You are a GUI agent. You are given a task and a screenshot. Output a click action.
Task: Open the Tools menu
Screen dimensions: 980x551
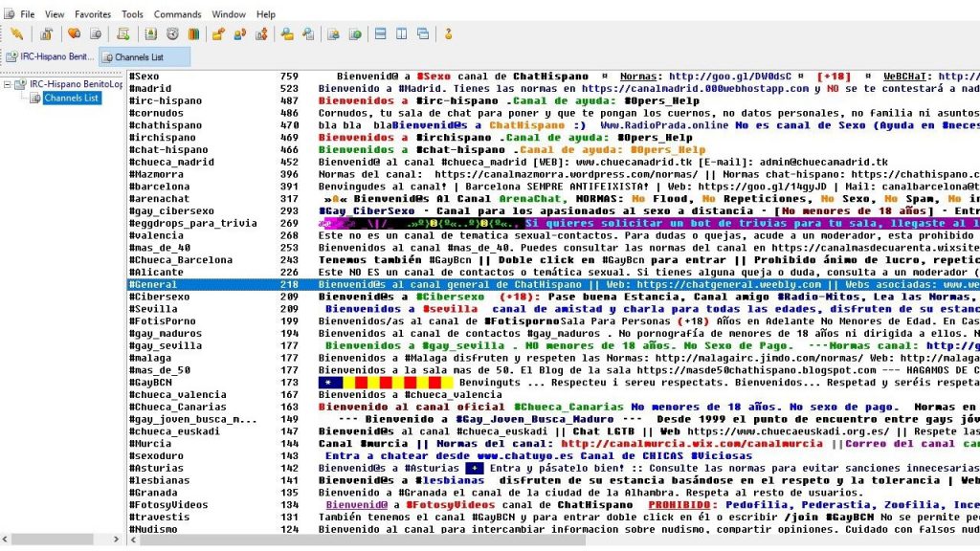pyautogui.click(x=132, y=14)
